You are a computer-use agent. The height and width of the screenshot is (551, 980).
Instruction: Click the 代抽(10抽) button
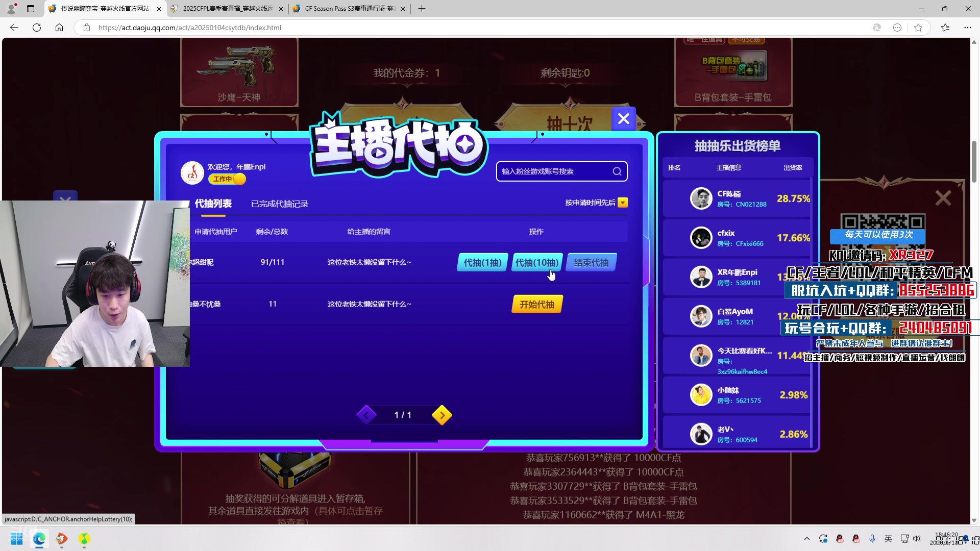(537, 263)
